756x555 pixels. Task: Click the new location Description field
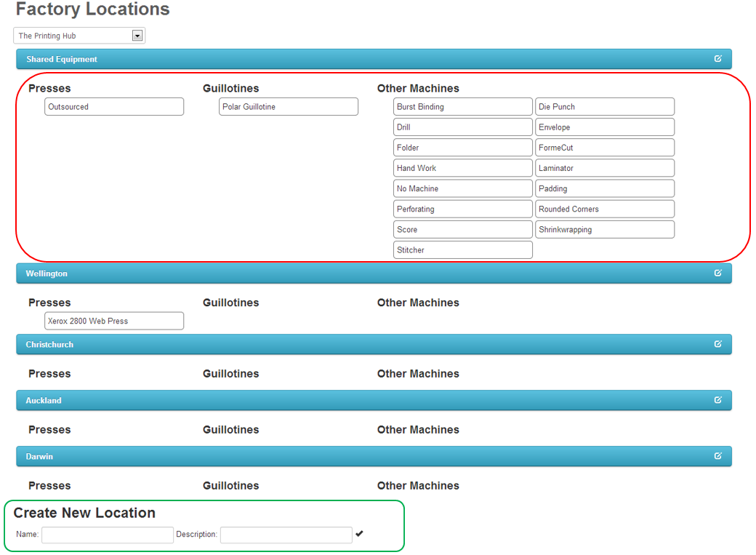(286, 535)
